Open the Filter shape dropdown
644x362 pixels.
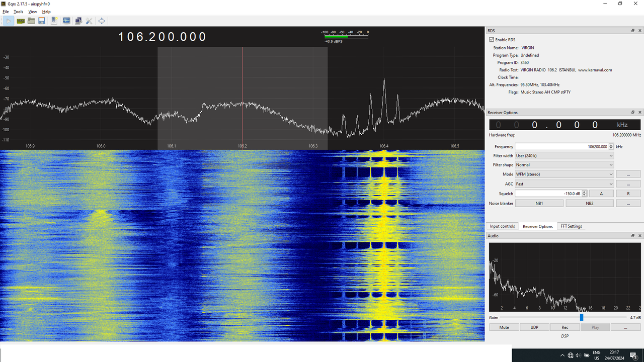565,165
